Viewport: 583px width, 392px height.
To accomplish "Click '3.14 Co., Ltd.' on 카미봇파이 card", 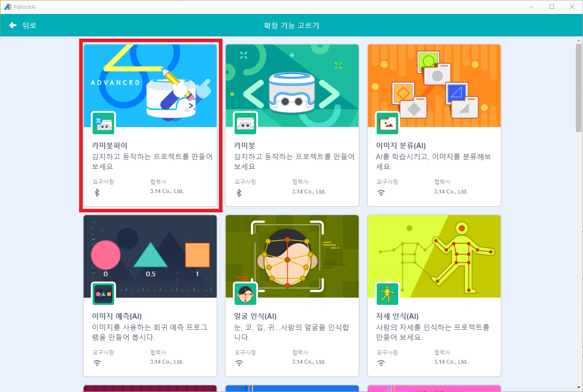I will coord(167,191).
